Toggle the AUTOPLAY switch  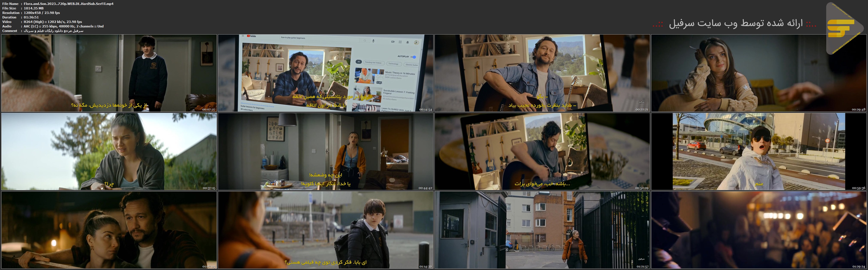[414, 57]
